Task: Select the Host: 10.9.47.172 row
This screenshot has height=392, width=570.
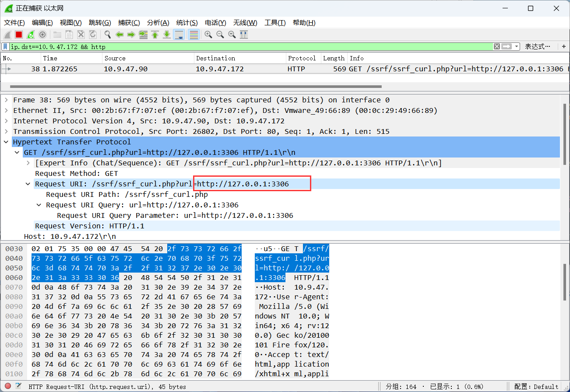Action: pos(70,236)
